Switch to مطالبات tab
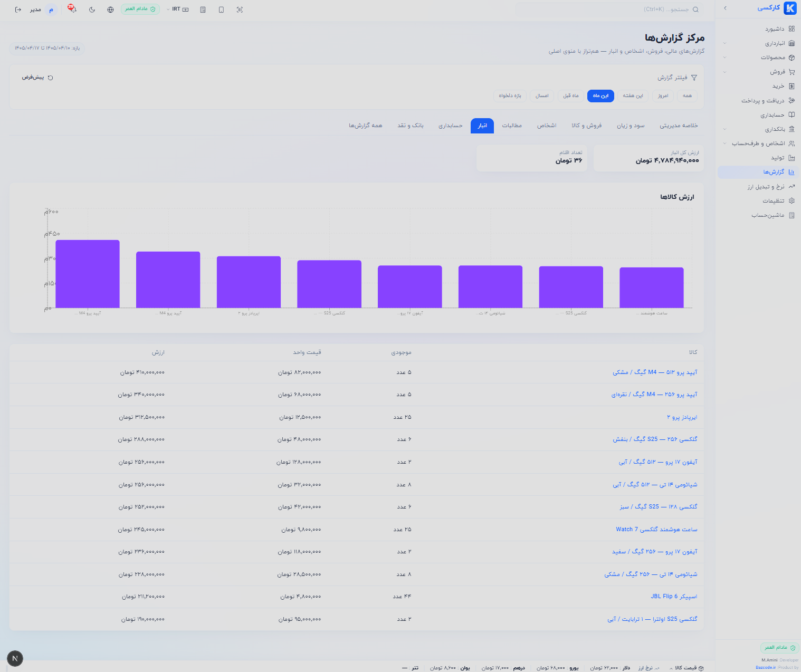801x672 pixels. point(512,126)
